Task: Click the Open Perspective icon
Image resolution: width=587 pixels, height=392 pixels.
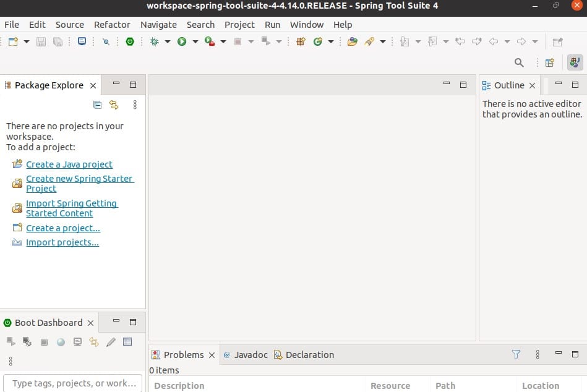Action: [549, 62]
